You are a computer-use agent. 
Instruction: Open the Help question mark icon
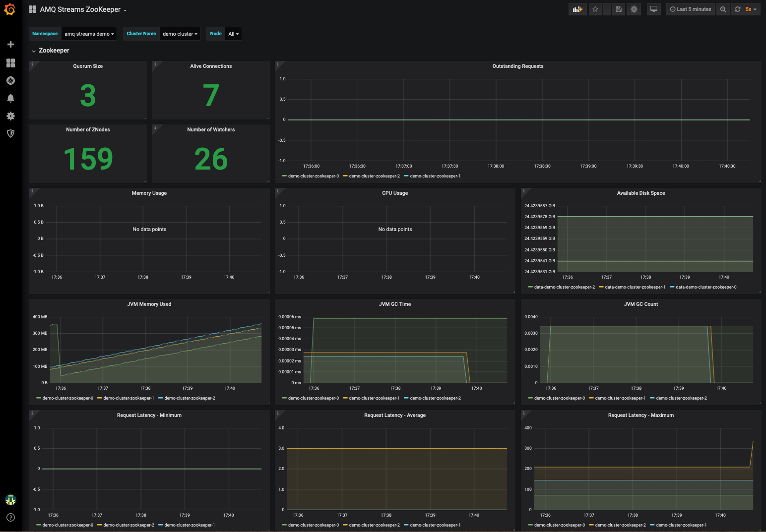pos(10,518)
